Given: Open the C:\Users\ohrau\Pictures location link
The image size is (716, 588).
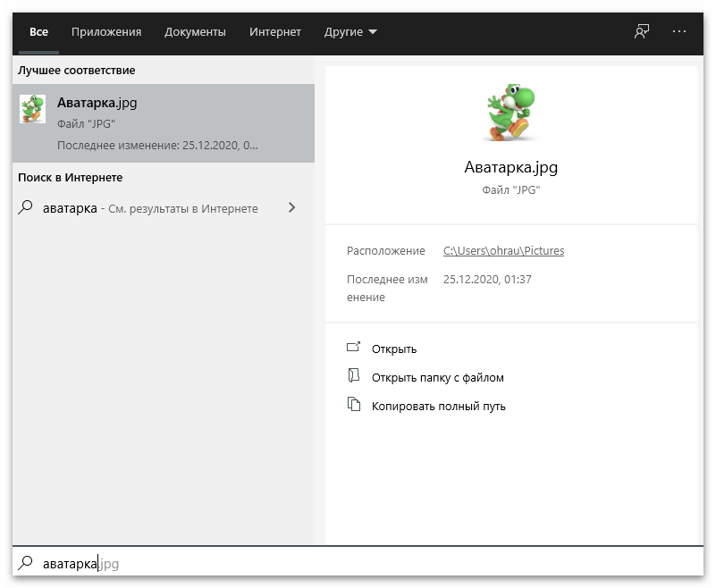Looking at the screenshot, I should (x=503, y=251).
